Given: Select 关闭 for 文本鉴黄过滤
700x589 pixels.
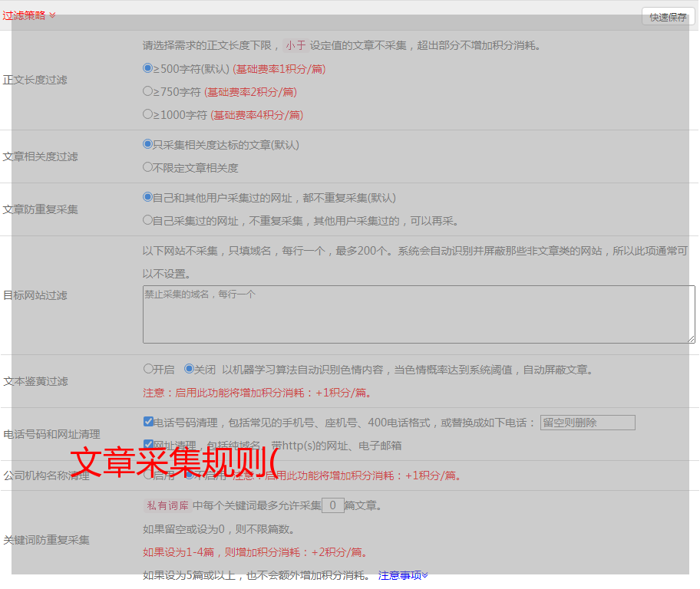Looking at the screenshot, I should [189, 369].
